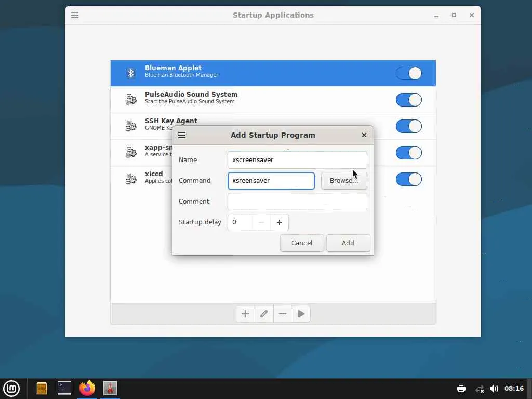The height and width of the screenshot is (399, 532).
Task: Switch to Startup Applications taskbar rocket icon
Action: pyautogui.click(x=110, y=388)
